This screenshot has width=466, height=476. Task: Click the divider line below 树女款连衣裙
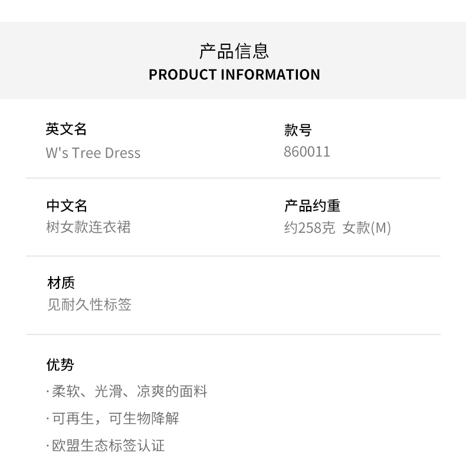pyautogui.click(x=233, y=256)
